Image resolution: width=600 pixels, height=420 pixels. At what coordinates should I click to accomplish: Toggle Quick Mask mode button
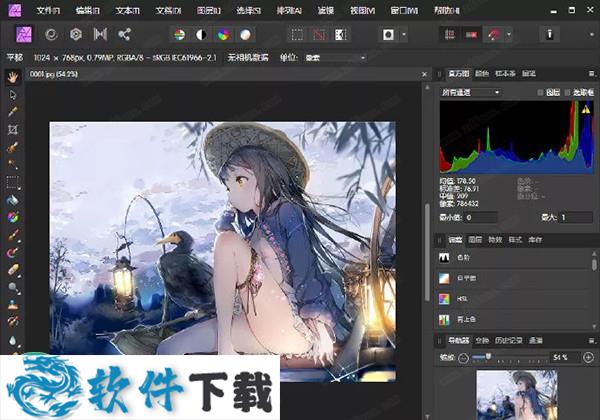tap(388, 35)
